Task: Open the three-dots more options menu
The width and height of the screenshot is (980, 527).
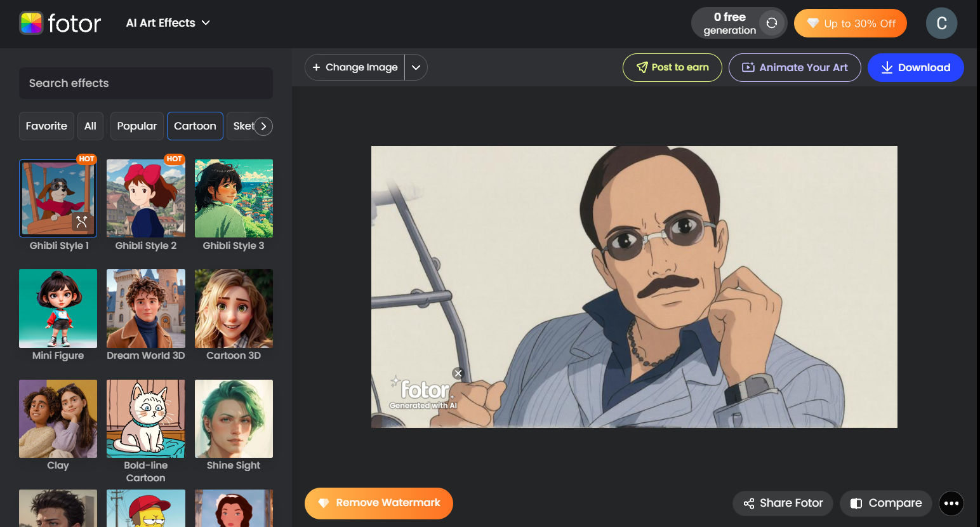Action: coord(951,504)
